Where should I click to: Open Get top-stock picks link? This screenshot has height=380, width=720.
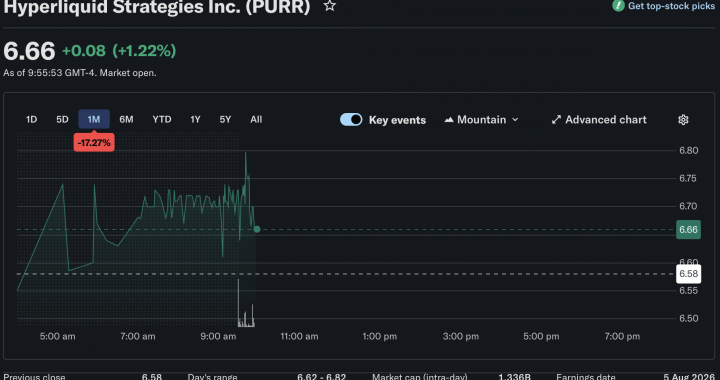[x=671, y=6]
